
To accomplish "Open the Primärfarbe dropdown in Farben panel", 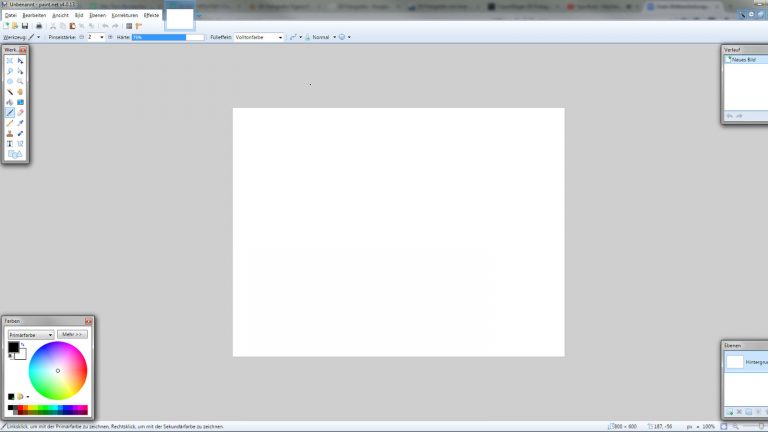I will (30, 334).
